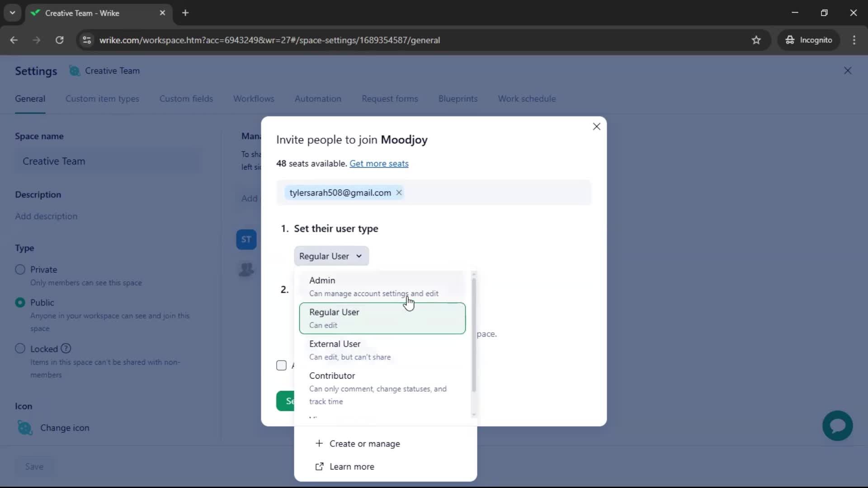Click Change icon link

click(x=65, y=428)
